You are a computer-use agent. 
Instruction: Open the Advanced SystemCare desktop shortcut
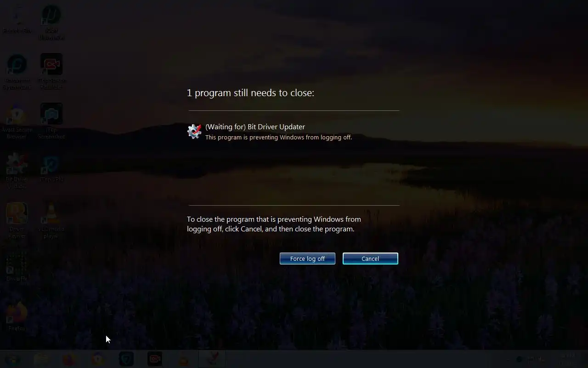[17, 72]
